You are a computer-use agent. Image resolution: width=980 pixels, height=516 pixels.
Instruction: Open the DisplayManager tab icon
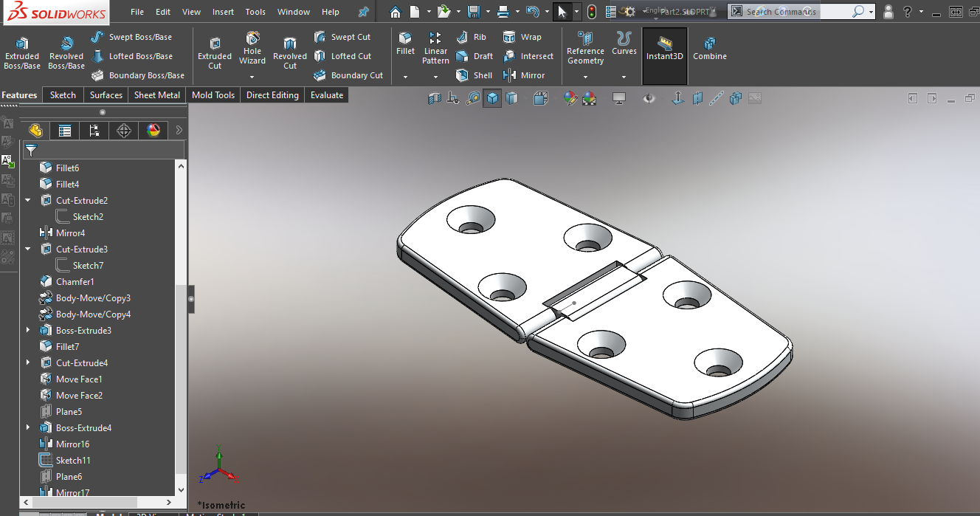153,131
